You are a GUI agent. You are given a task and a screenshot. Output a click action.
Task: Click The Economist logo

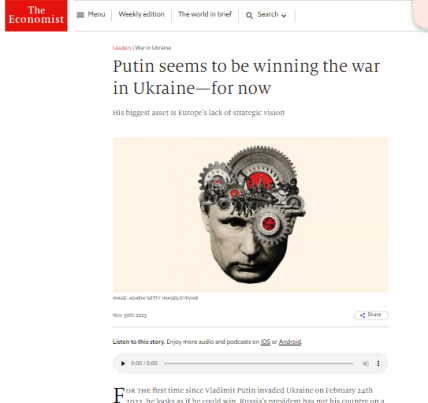[x=36, y=15]
